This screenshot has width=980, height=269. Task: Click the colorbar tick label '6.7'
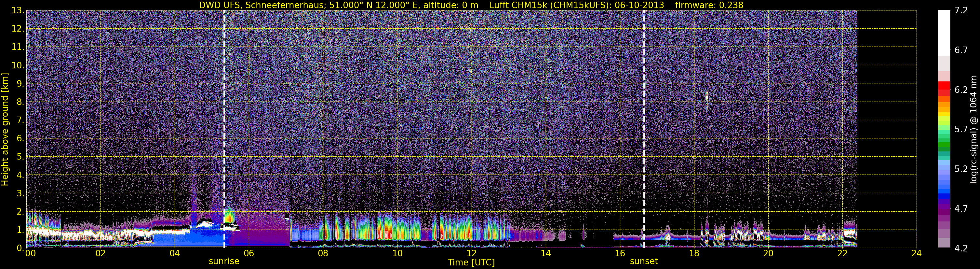click(x=961, y=50)
